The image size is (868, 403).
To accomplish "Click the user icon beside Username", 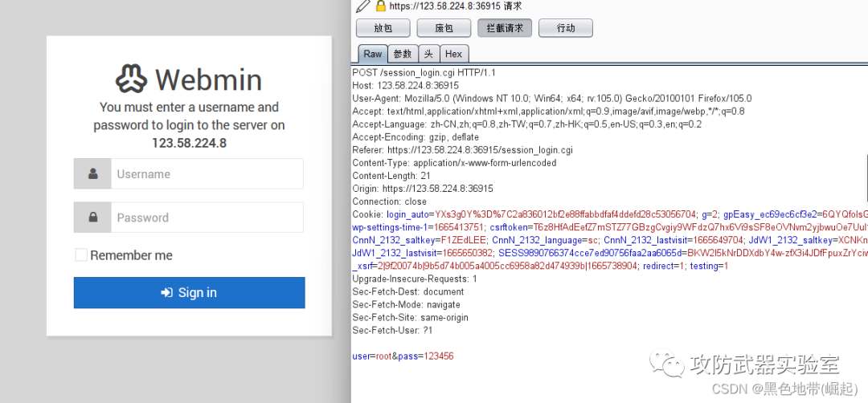I will 92,173.
